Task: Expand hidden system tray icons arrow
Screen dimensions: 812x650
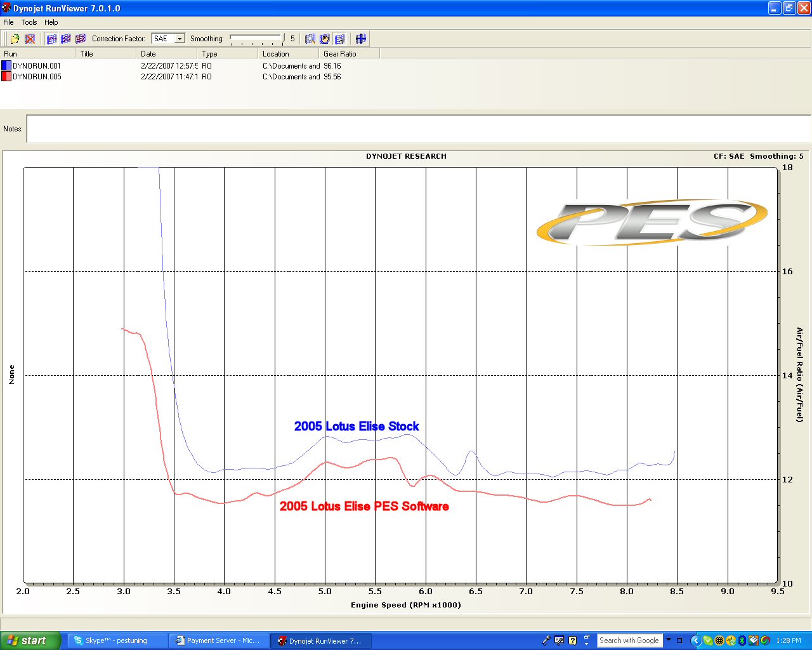Action: click(695, 640)
